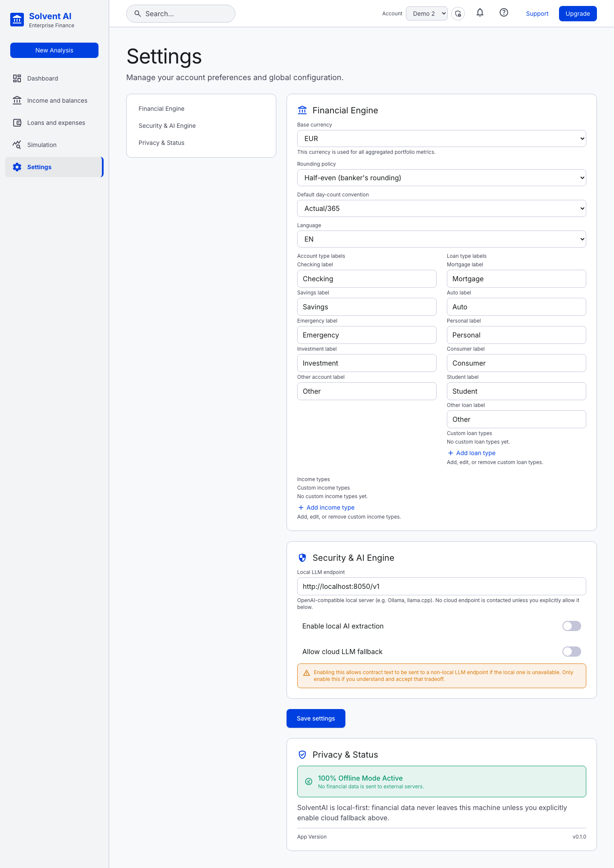This screenshot has width=614, height=868.
Task: Open the Default day-count convention dropdown
Action: tap(442, 208)
